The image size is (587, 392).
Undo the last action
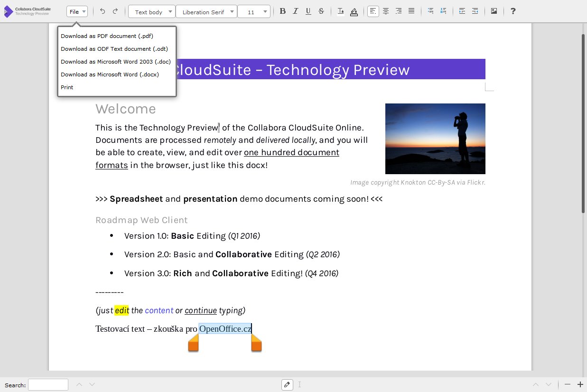(102, 11)
